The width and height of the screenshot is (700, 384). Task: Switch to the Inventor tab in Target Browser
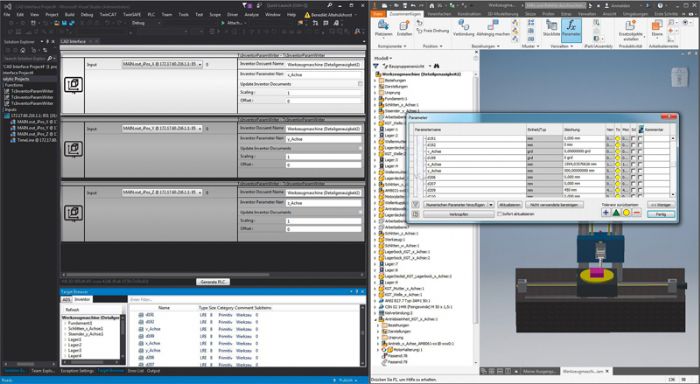(x=82, y=299)
